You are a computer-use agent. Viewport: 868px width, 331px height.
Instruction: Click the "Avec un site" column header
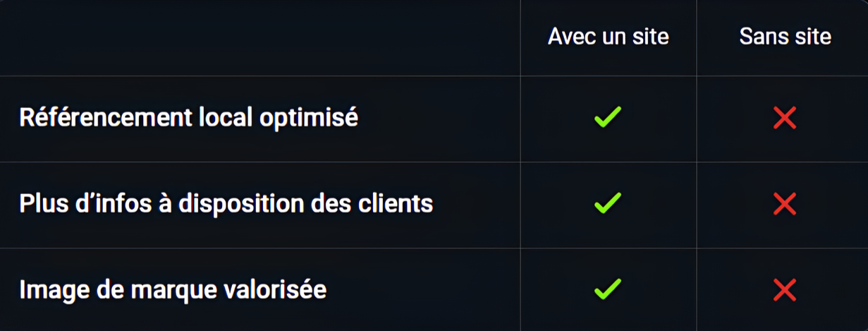(x=609, y=37)
